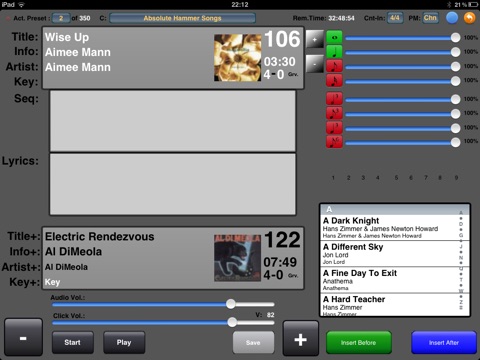
Task: Go to next preset with large plus
Action: click(x=300, y=339)
